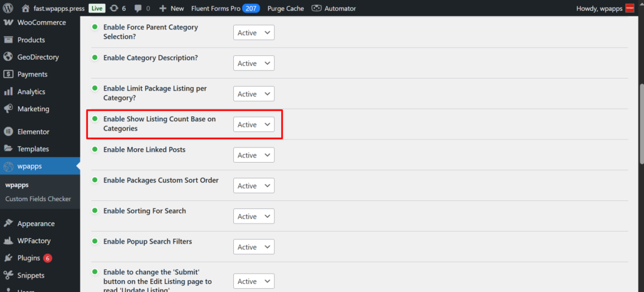Open Enable More Linked Posts dropdown

[x=253, y=155]
